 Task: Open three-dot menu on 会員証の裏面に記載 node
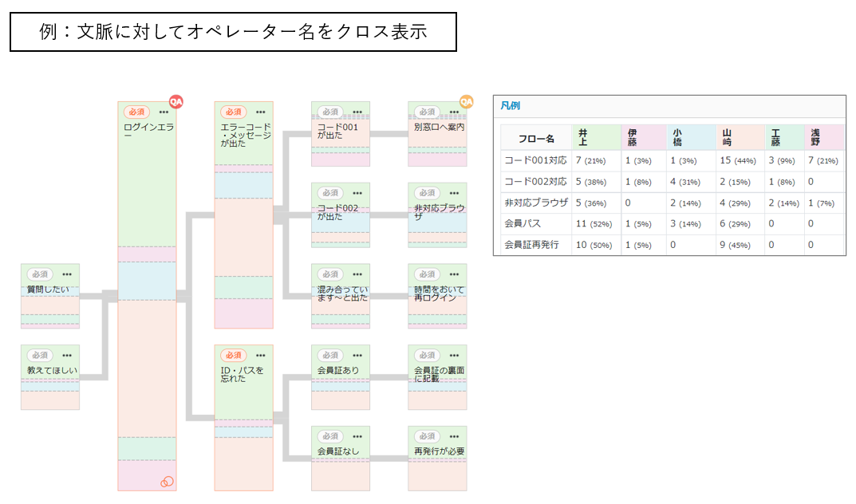tap(454, 355)
